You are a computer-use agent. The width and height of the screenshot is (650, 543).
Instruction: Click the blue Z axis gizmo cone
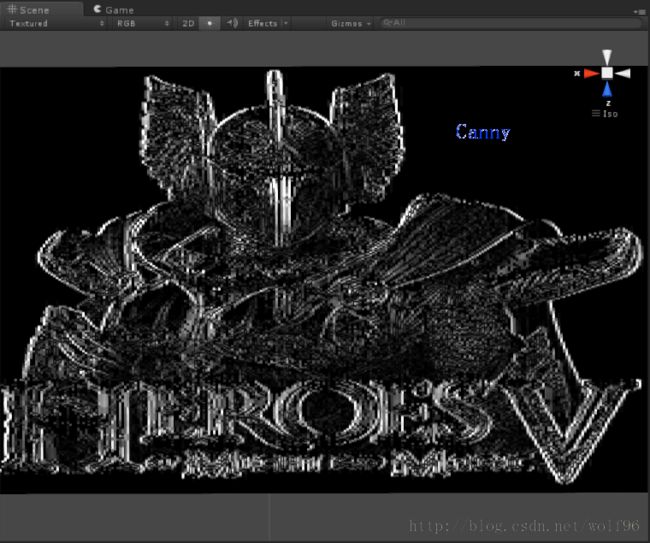pos(607,89)
